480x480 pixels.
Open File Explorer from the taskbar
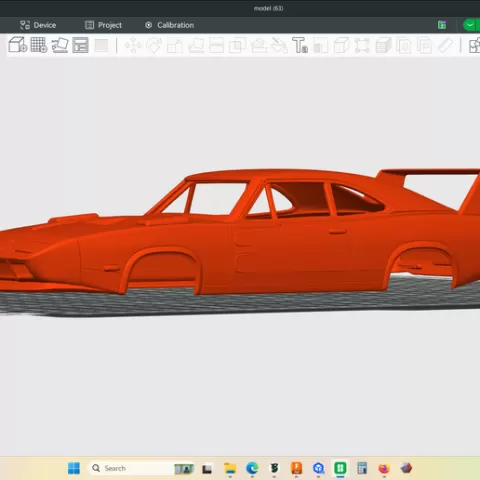pyautogui.click(x=230, y=468)
